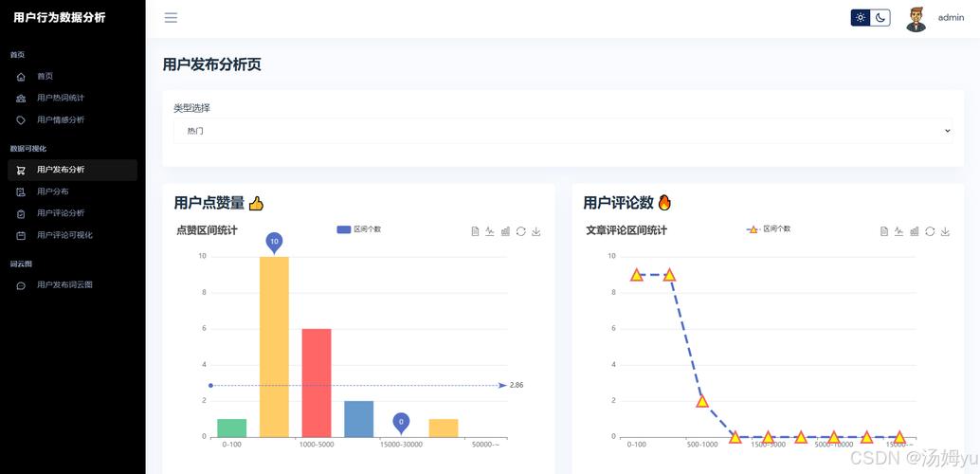980x474 pixels.
Task: Switch to light mode sun icon
Action: click(x=861, y=17)
